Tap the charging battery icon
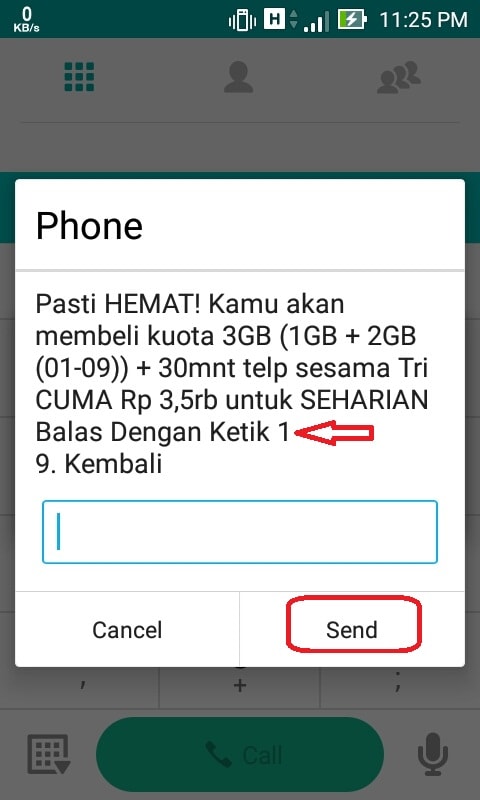This screenshot has width=480, height=800. [x=352, y=20]
